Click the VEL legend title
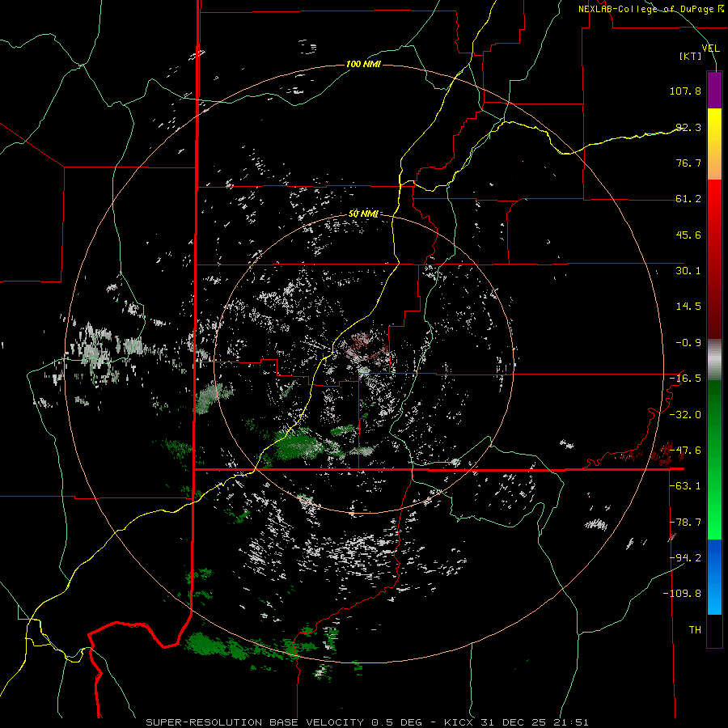 pos(710,48)
